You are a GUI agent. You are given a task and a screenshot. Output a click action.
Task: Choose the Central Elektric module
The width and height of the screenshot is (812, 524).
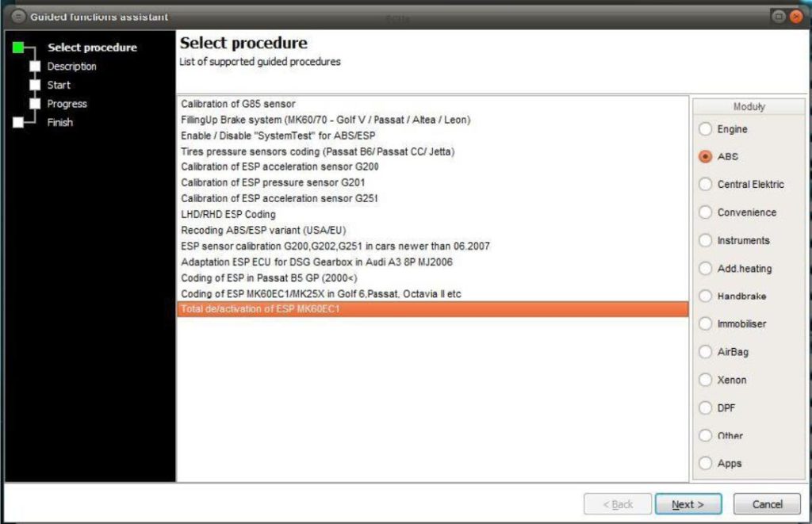pos(705,185)
